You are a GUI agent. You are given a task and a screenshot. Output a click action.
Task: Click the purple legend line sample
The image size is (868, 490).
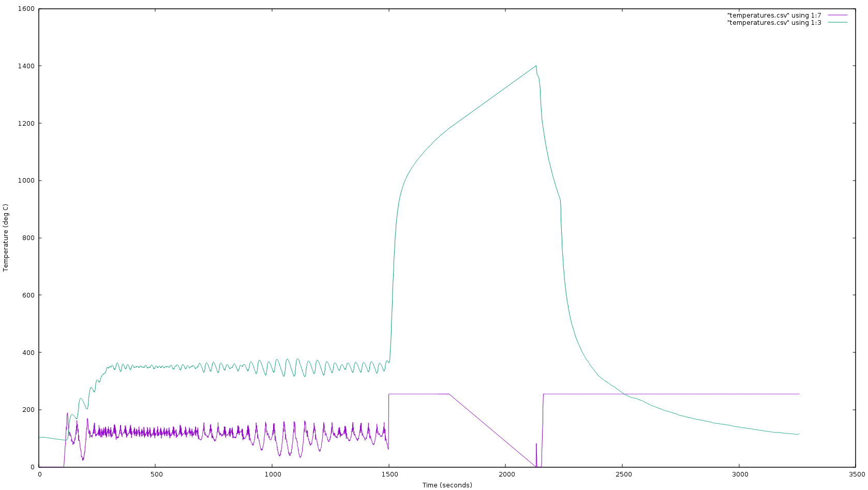837,16
